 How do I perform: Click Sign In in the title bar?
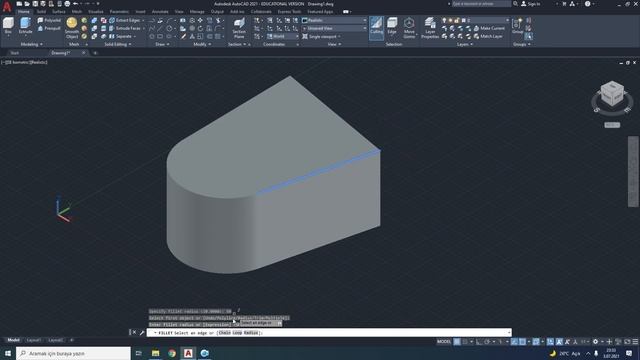(531, 4)
